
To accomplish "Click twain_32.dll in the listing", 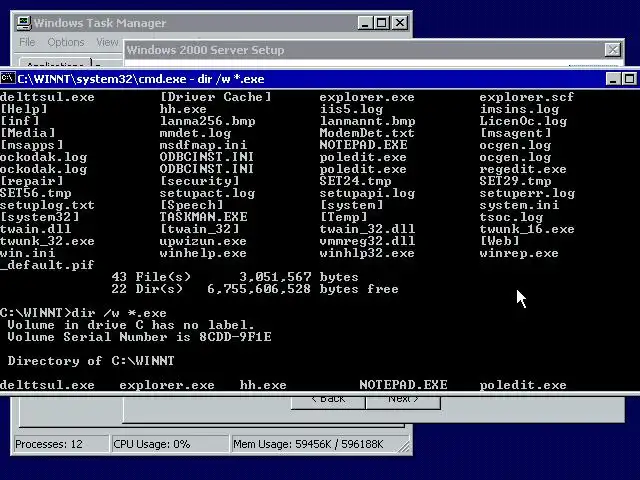I will coord(367,229).
